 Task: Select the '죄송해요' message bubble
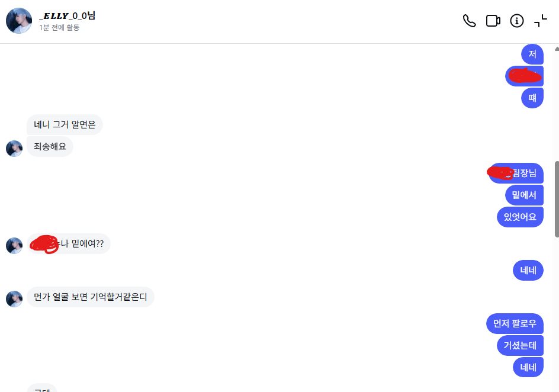click(50, 146)
